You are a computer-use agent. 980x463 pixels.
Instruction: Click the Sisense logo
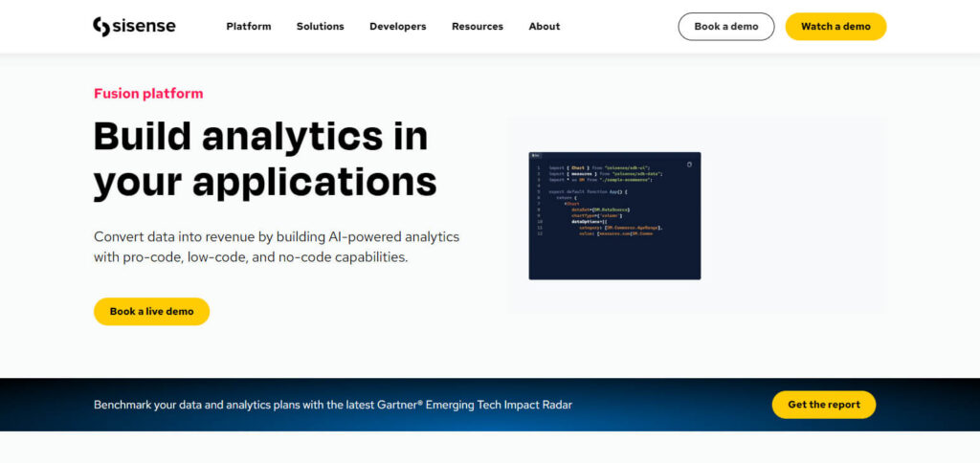pyautogui.click(x=134, y=26)
